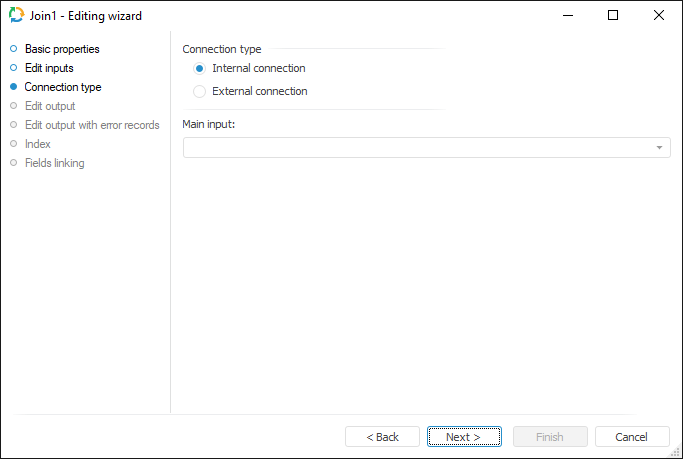Minimize the wizard window
Screen dimensions: 683x459
567,16
